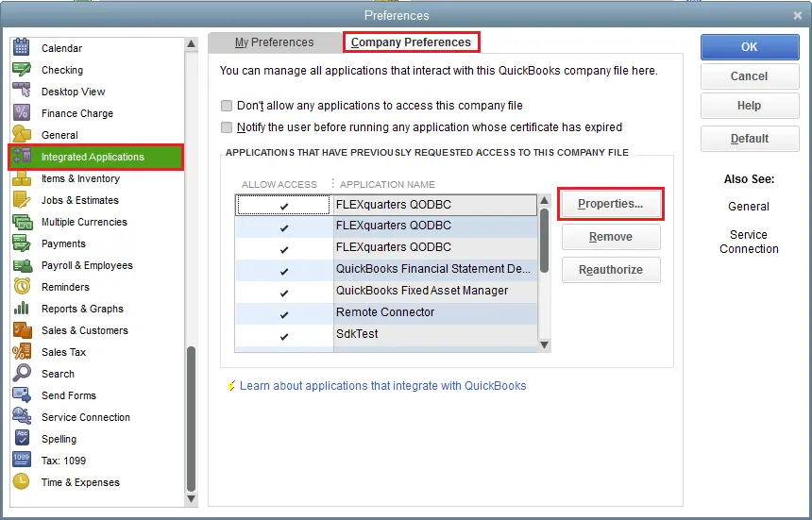
Task: Select Jobs & Estimates category label
Action: (79, 200)
